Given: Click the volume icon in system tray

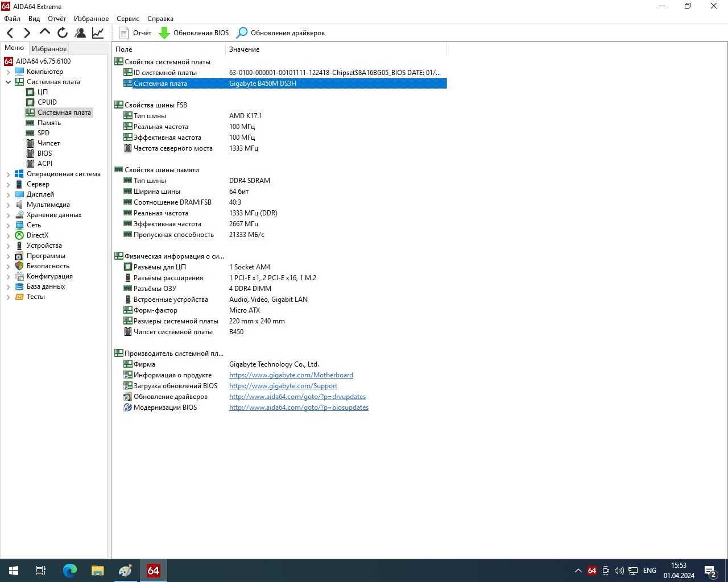Looking at the screenshot, I should (x=619, y=571).
